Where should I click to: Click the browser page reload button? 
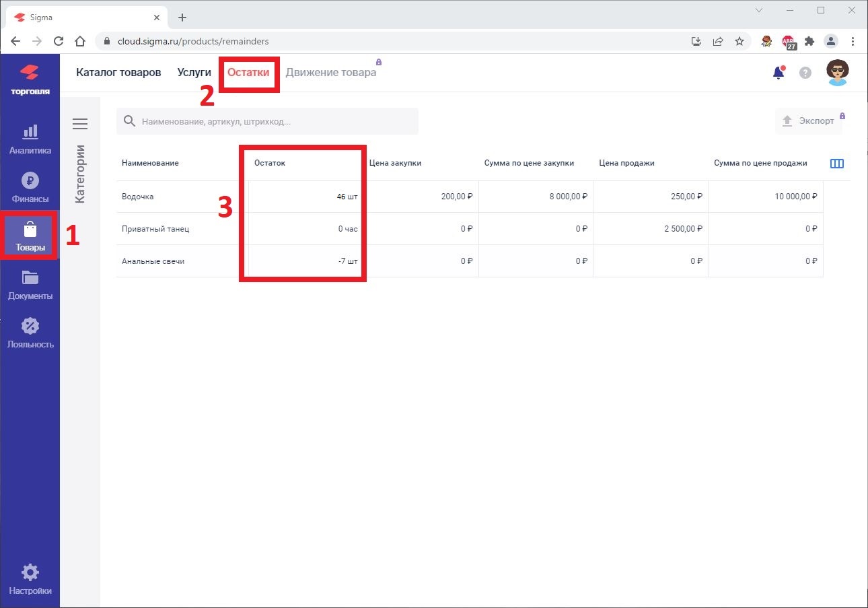click(x=59, y=41)
